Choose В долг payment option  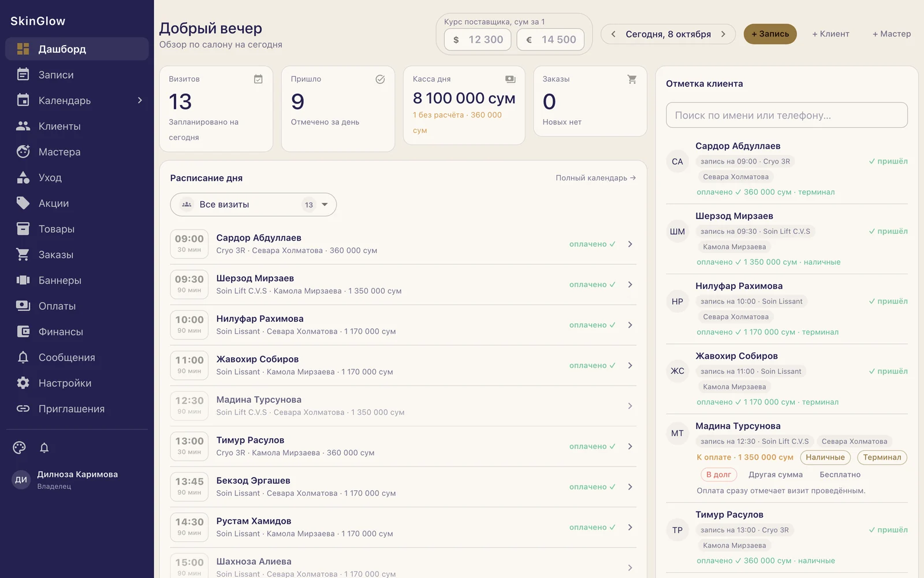[718, 475]
